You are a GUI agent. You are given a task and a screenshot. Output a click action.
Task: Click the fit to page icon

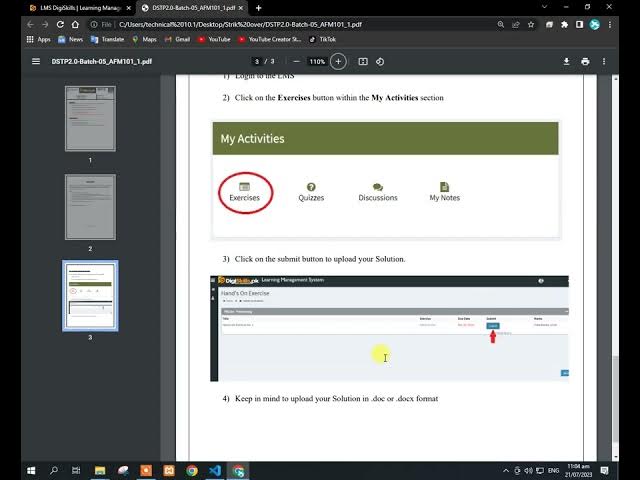(363, 61)
